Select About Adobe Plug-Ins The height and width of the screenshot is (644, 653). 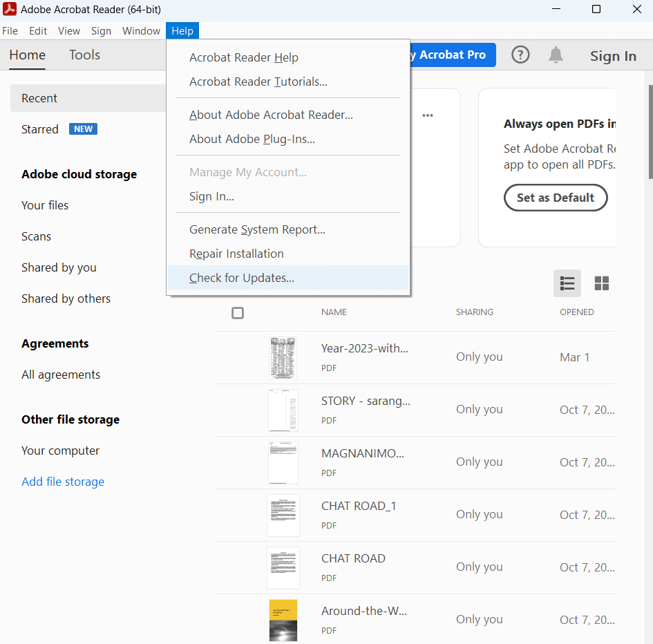288,139
